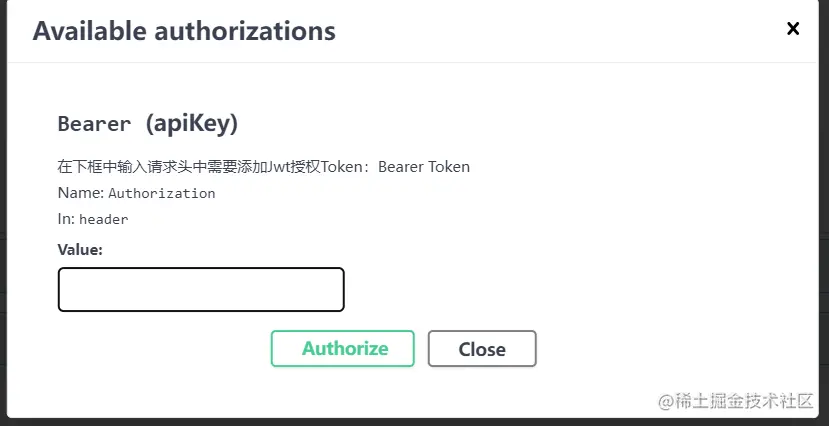The height and width of the screenshot is (426, 829).
Task: Click the word "Authorize" inside the green button
Action: point(345,349)
